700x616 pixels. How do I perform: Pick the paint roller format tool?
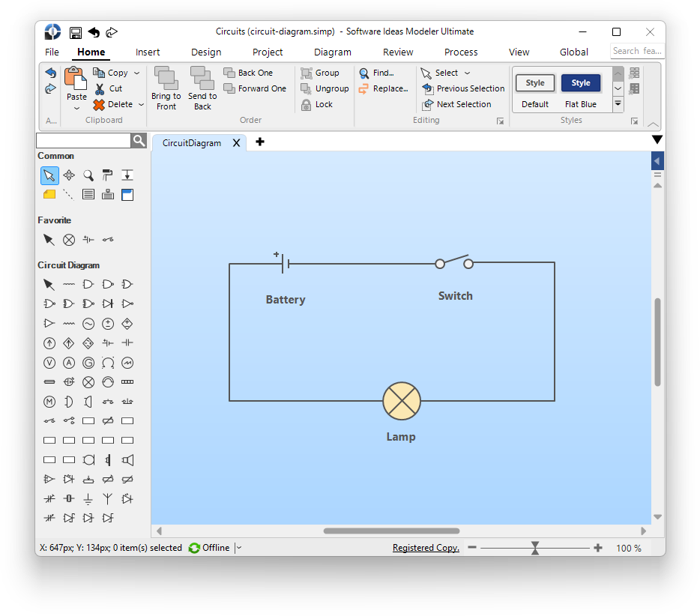pyautogui.click(x=108, y=175)
